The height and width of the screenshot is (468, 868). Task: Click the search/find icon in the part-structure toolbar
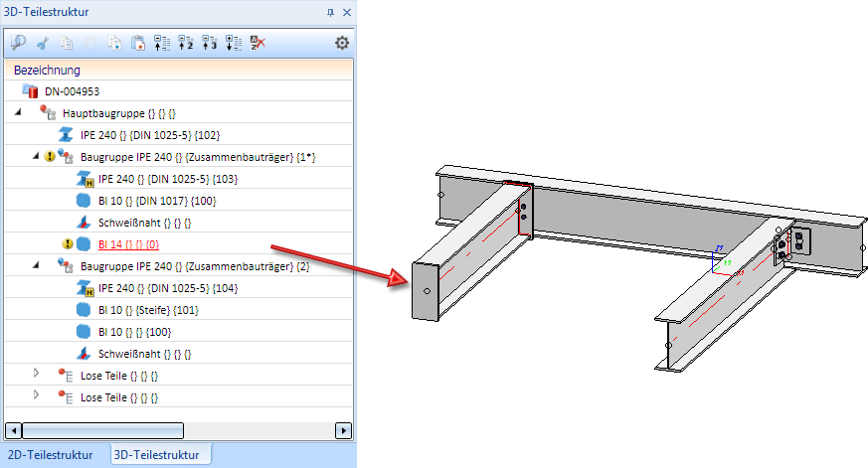(x=18, y=43)
